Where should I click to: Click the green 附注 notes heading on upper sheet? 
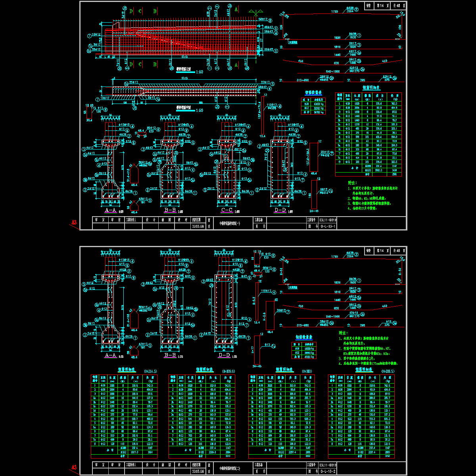352,183
